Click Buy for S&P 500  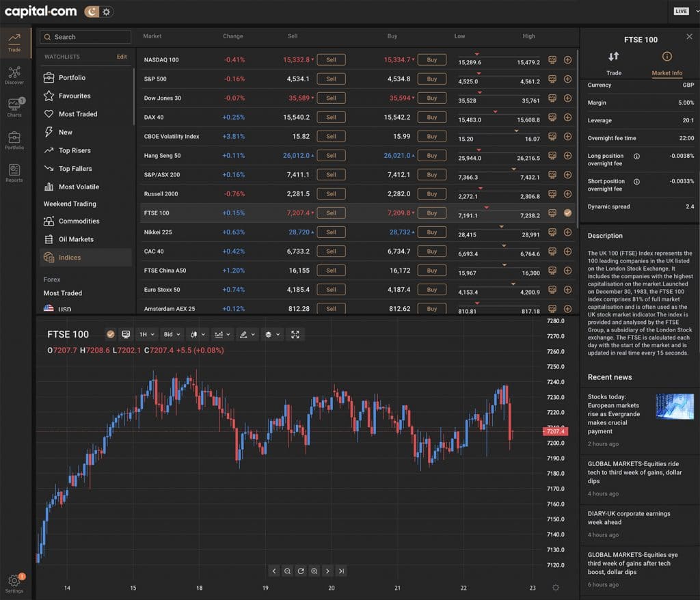coord(432,79)
